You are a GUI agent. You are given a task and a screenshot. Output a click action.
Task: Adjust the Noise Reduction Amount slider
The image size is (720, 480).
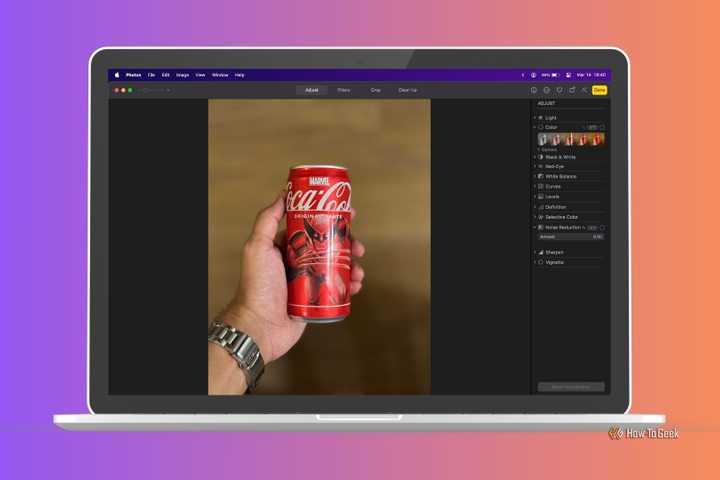pyautogui.click(x=571, y=237)
